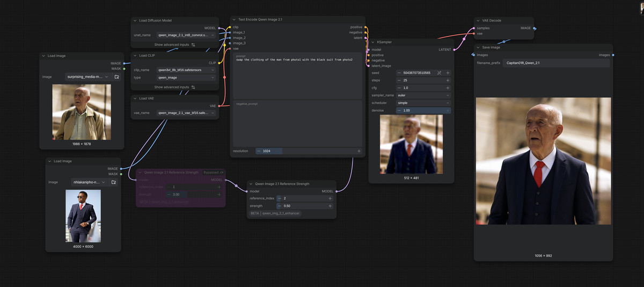Click the '1056 × 992' size label
Viewport: 644px width, 287px height.
click(x=543, y=255)
